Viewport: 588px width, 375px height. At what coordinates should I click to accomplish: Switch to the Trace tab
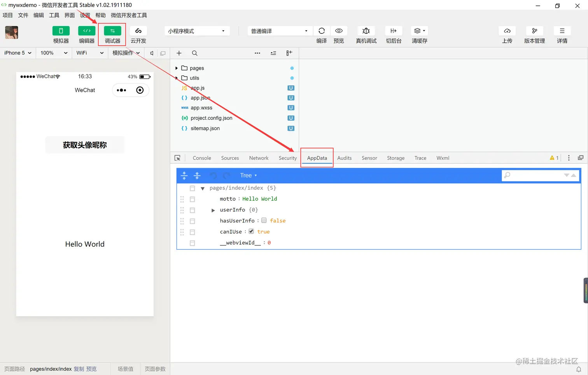420,158
